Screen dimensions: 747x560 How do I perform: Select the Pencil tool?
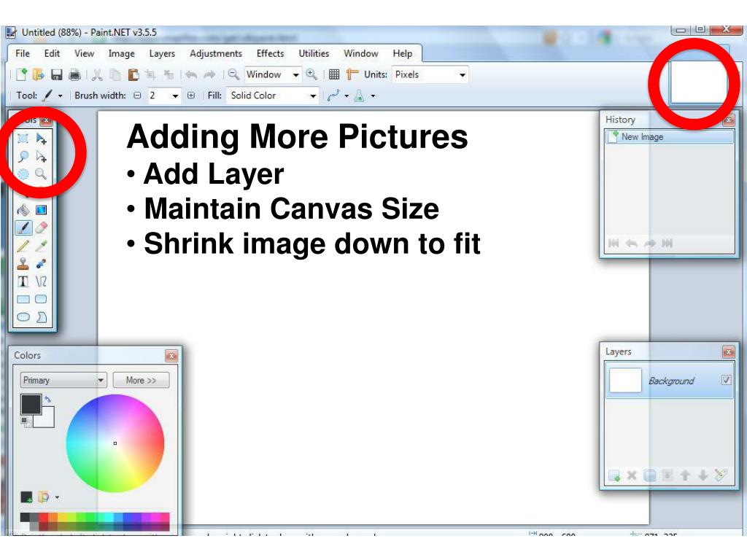coord(23,246)
